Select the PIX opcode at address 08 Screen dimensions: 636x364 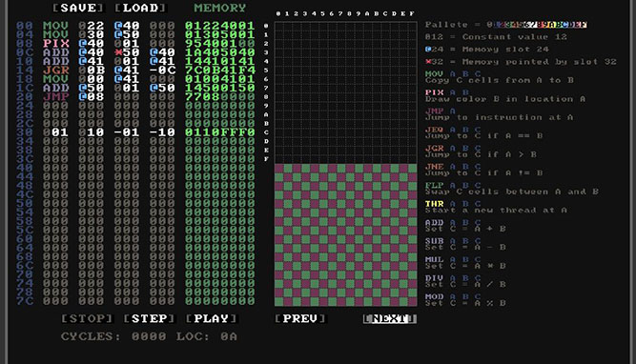56,44
